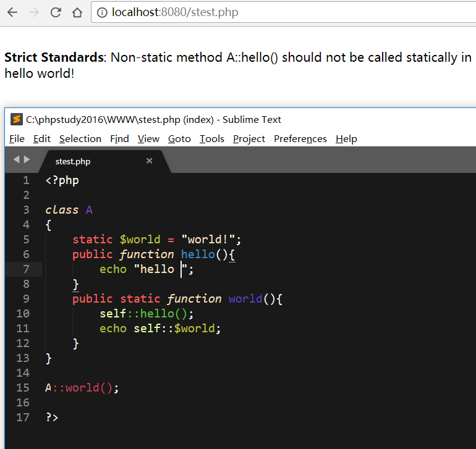Reload the localhost page

tap(56, 12)
